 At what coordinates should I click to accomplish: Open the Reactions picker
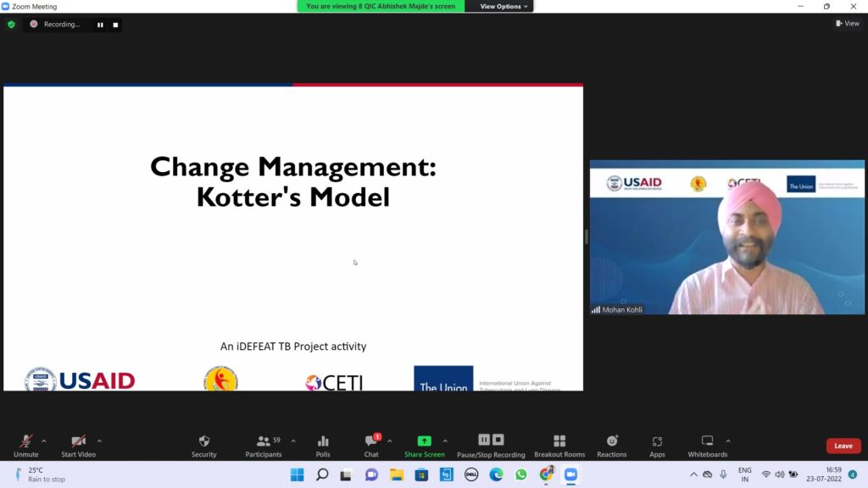coord(611,445)
